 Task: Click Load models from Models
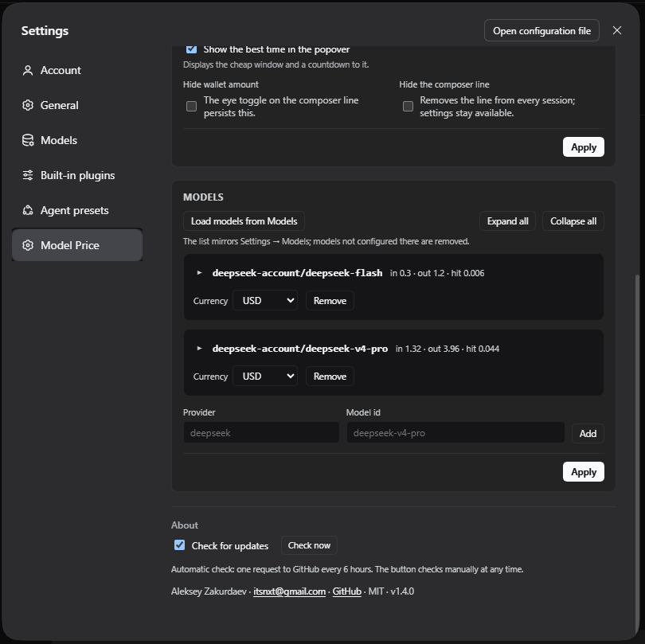pos(244,221)
